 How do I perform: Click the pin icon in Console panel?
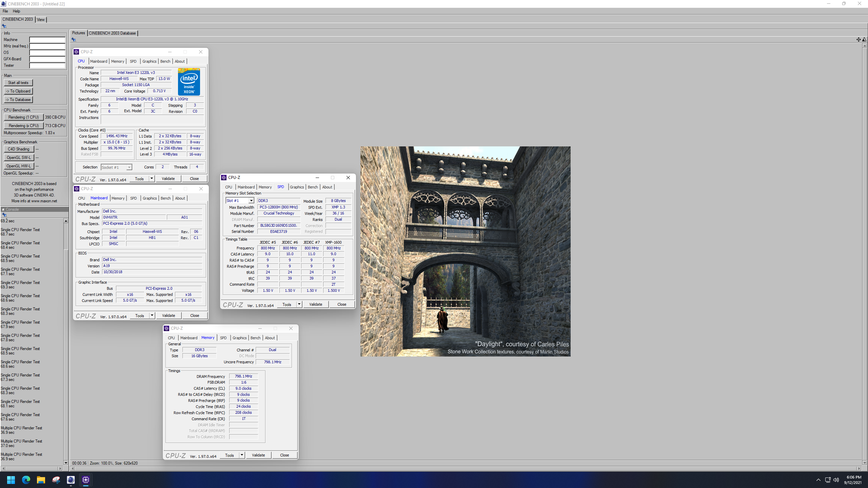(4, 215)
